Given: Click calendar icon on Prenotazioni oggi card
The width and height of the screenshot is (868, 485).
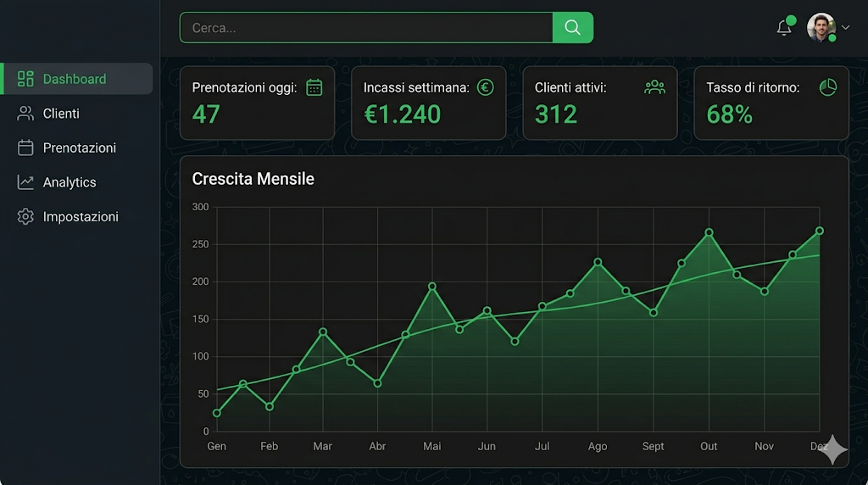Looking at the screenshot, I should (314, 87).
